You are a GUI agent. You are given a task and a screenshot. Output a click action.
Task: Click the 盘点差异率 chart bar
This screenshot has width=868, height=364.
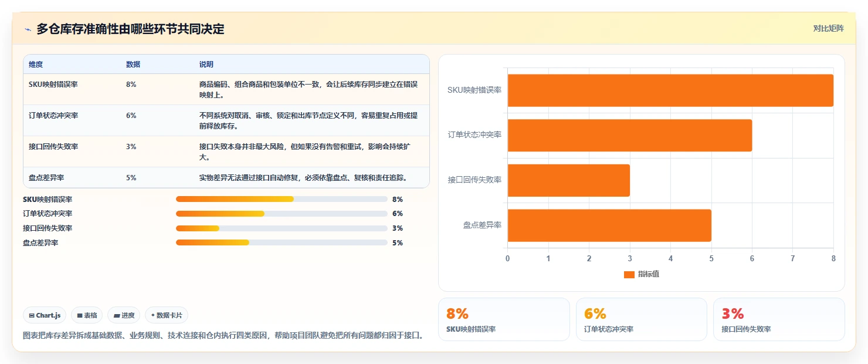[609, 225]
